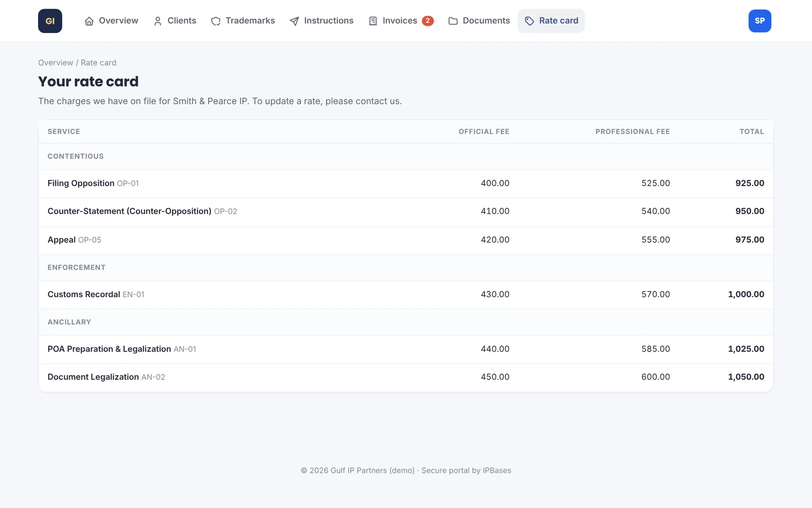The height and width of the screenshot is (508, 812).
Task: Click the Professional Fee column header
Action: [633, 132]
